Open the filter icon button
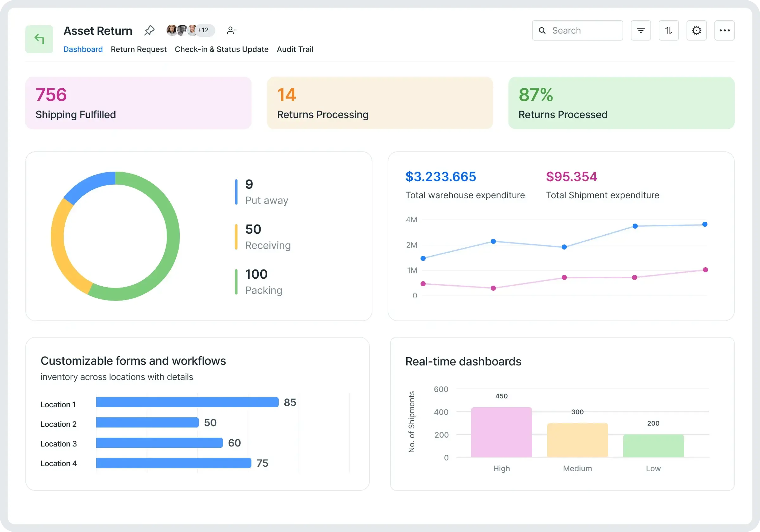This screenshot has height=532, width=760. click(641, 30)
